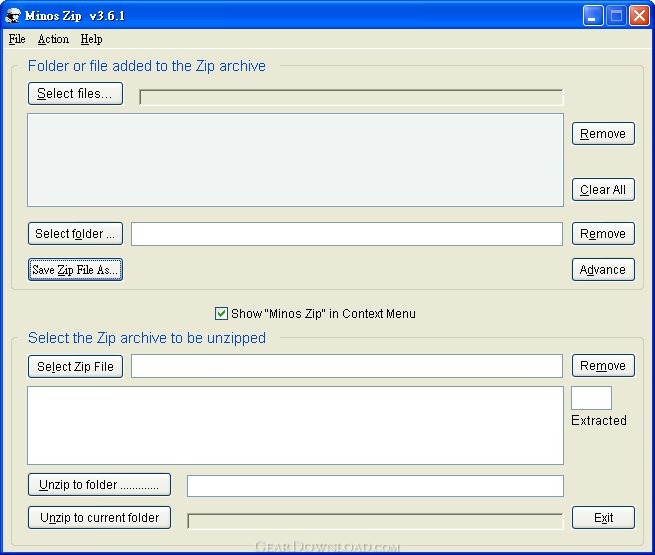Click inside the zip file path field
The height and width of the screenshot is (555, 655).
[347, 366]
